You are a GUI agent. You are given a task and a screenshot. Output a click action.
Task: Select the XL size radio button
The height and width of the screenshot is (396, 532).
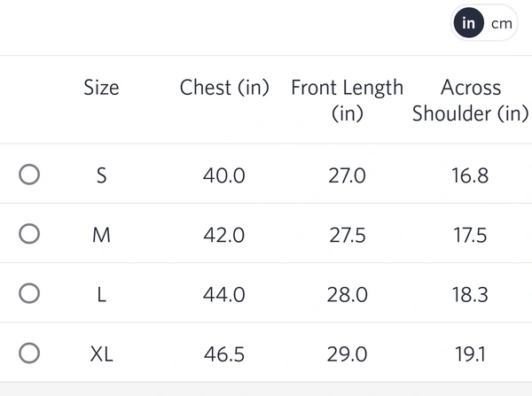click(29, 353)
